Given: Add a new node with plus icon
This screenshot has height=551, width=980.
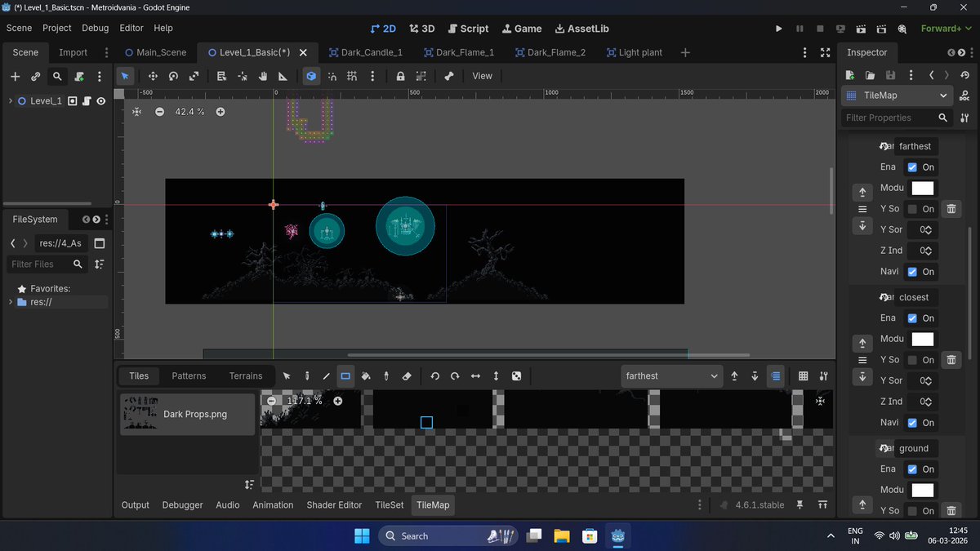Looking at the screenshot, I should [x=15, y=77].
